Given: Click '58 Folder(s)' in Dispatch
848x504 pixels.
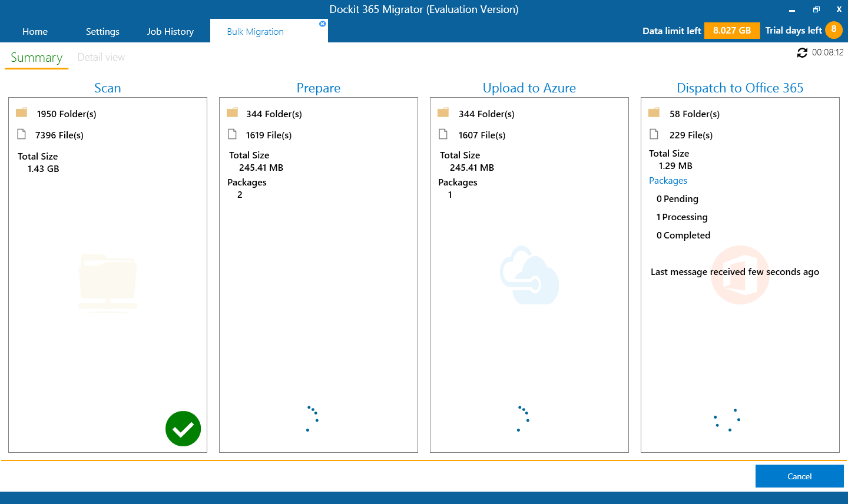Looking at the screenshot, I should coord(694,114).
